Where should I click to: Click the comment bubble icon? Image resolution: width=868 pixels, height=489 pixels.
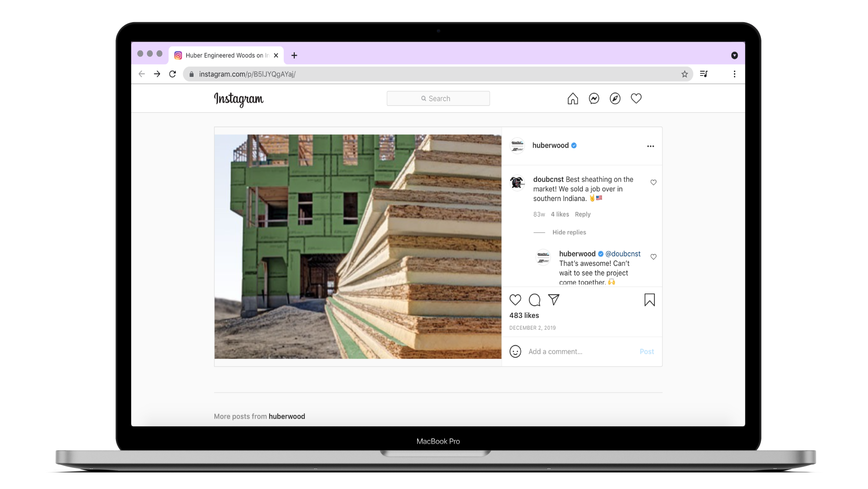[534, 300]
